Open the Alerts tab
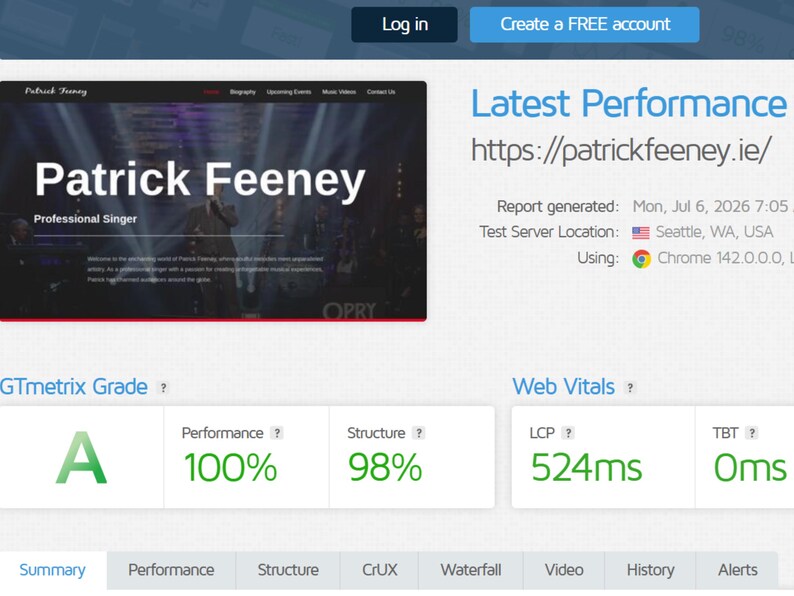 click(738, 570)
